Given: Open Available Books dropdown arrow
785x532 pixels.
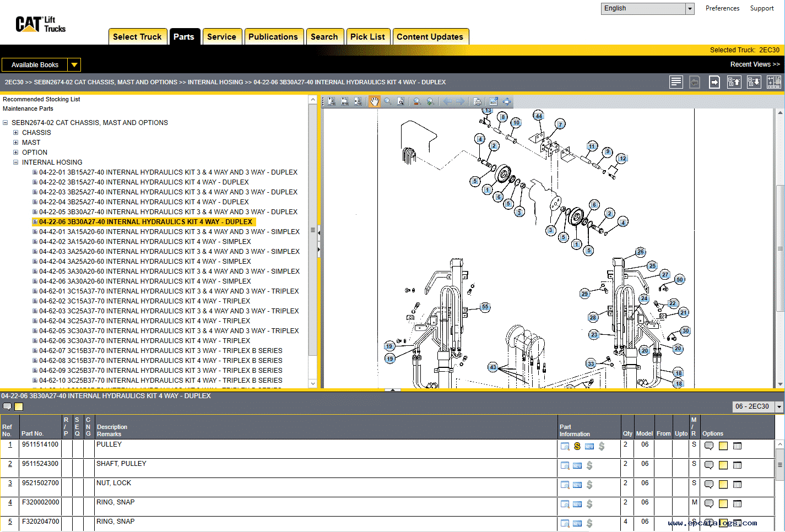Looking at the screenshot, I should pos(74,65).
